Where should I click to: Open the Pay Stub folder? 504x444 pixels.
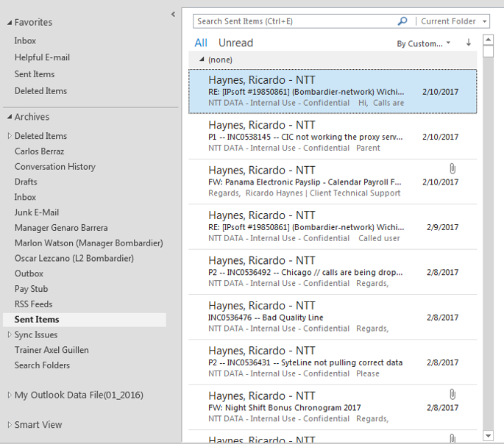[x=31, y=289]
